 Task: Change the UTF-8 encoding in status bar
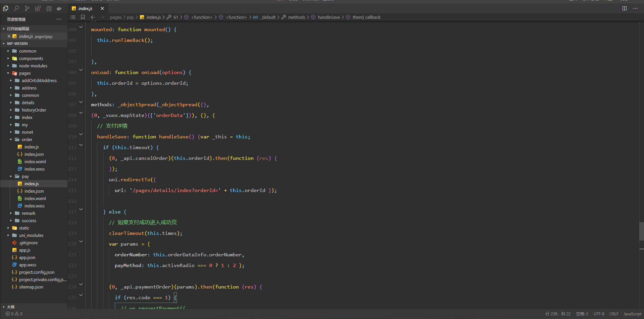(599, 314)
